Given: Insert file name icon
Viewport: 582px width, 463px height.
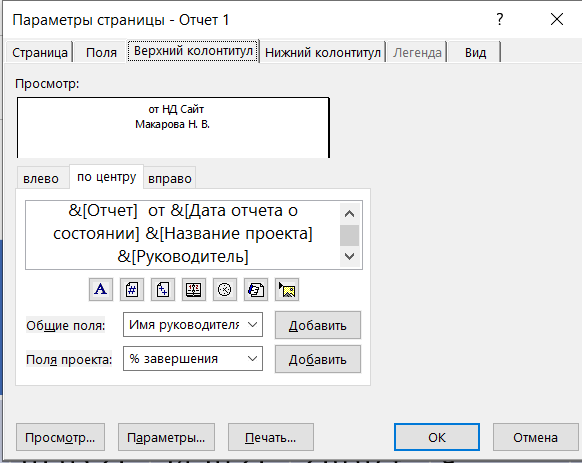Looking at the screenshot, I should (x=256, y=289).
